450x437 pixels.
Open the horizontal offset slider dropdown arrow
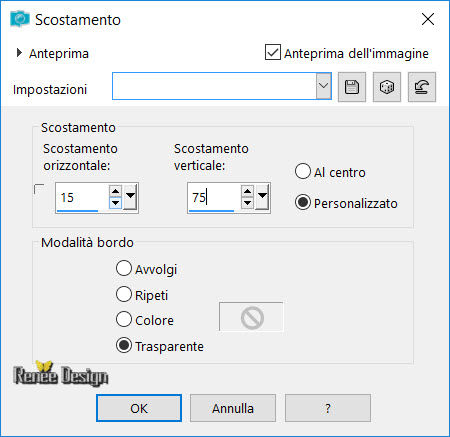point(130,197)
